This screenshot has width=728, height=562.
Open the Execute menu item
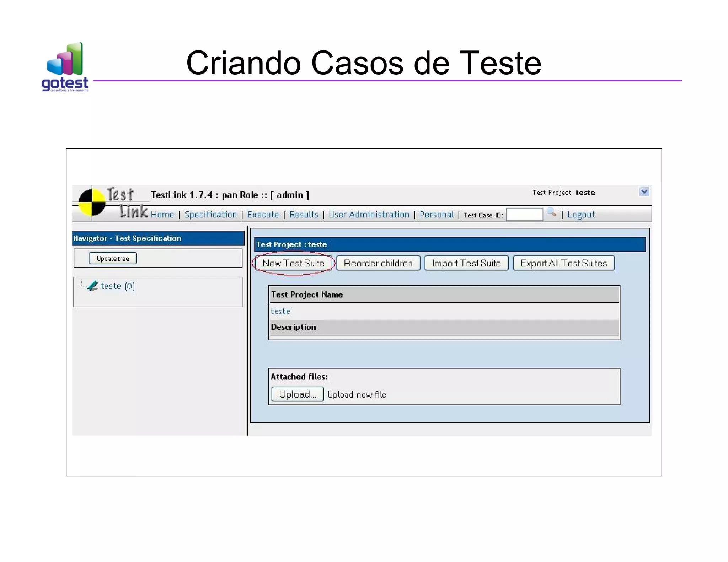tap(263, 215)
